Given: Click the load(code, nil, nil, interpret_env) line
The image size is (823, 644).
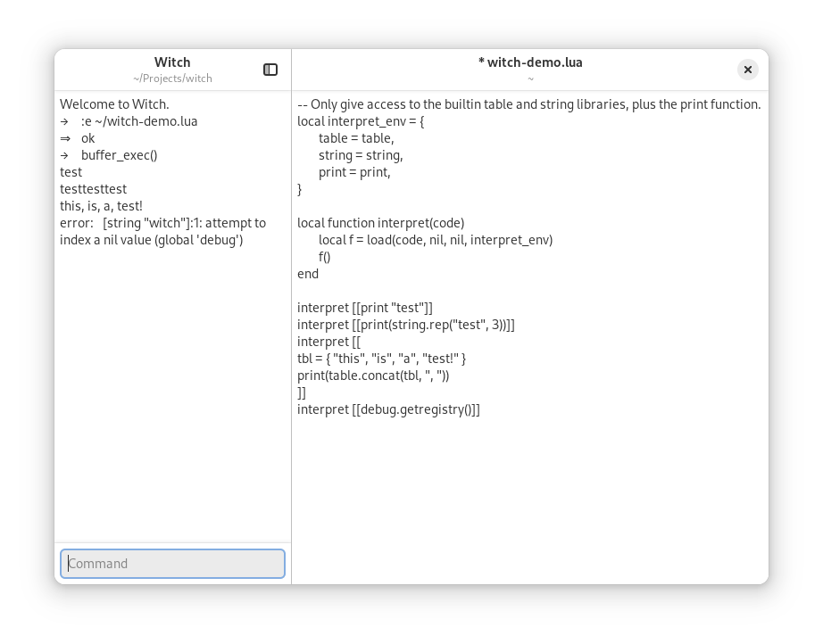Looking at the screenshot, I should pos(436,240).
